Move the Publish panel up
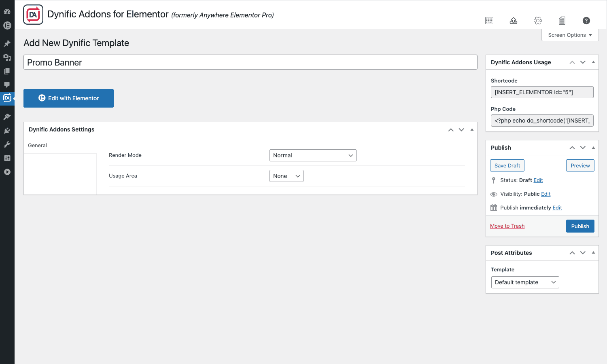The image size is (607, 364). (572, 148)
